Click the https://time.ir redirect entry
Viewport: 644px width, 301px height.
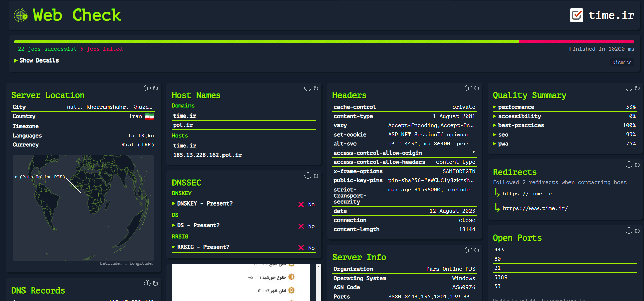(x=527, y=194)
